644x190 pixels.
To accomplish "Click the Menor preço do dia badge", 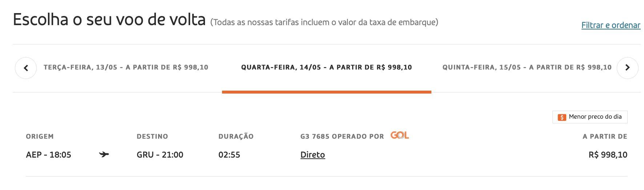I will point(590,117).
